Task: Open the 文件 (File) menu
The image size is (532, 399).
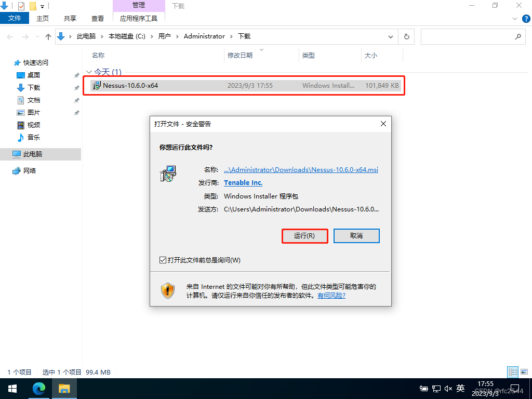Action: [15, 18]
